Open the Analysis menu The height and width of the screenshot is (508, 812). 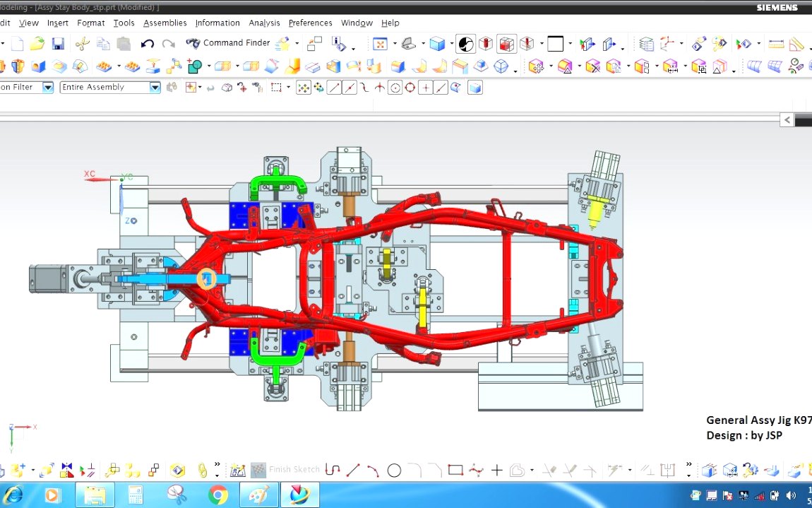pos(264,23)
